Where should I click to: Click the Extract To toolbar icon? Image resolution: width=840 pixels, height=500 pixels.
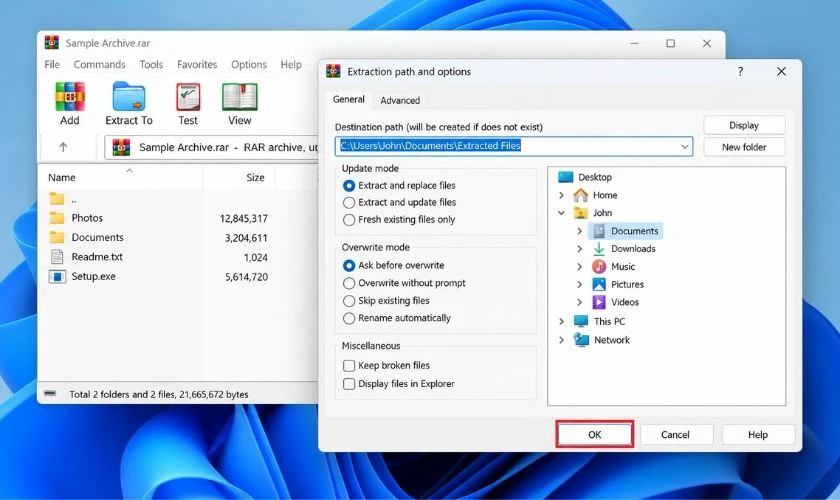click(129, 97)
